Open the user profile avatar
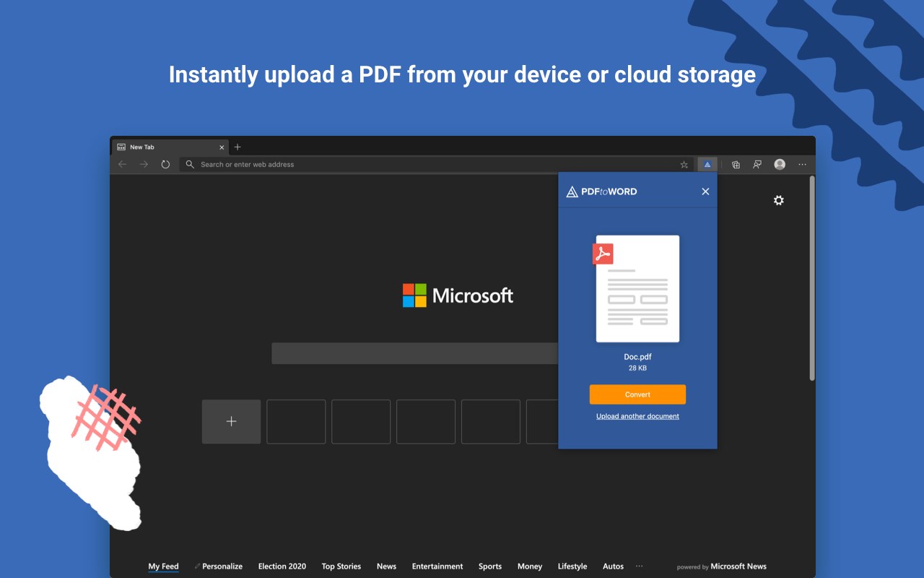This screenshot has height=578, width=924. point(780,165)
